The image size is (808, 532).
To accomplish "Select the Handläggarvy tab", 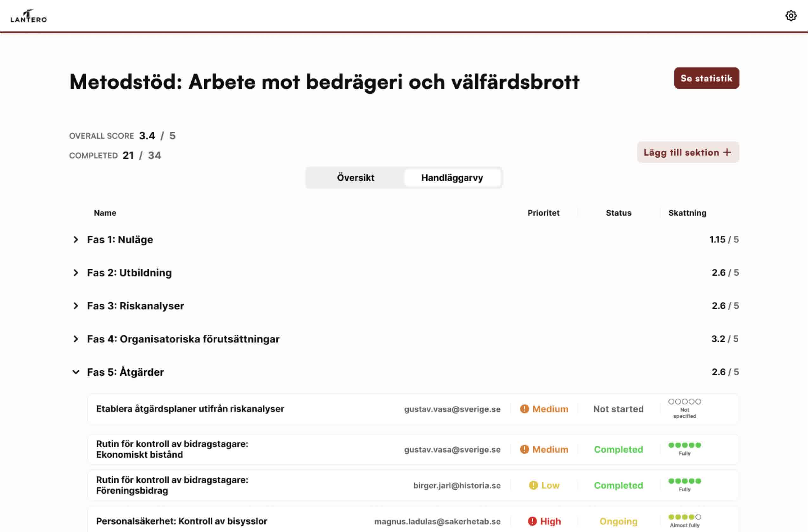I will click(453, 177).
